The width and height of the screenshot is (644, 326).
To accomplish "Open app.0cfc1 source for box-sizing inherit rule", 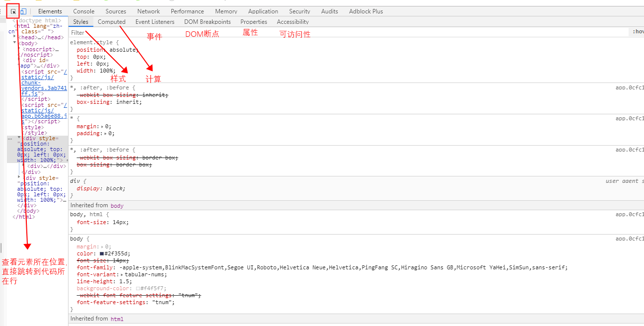I will click(x=630, y=88).
